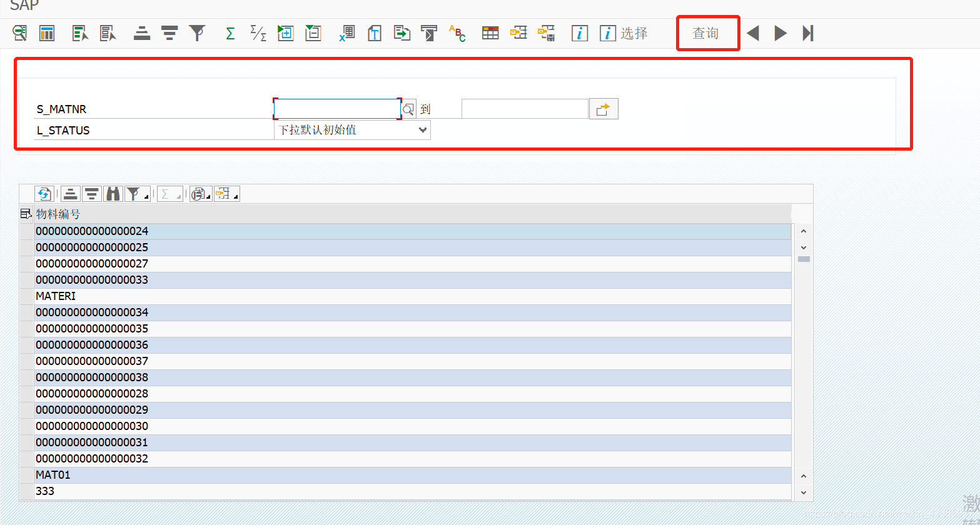Image resolution: width=980 pixels, height=525 pixels.
Task: Click the green list select icon
Action: tap(81, 33)
